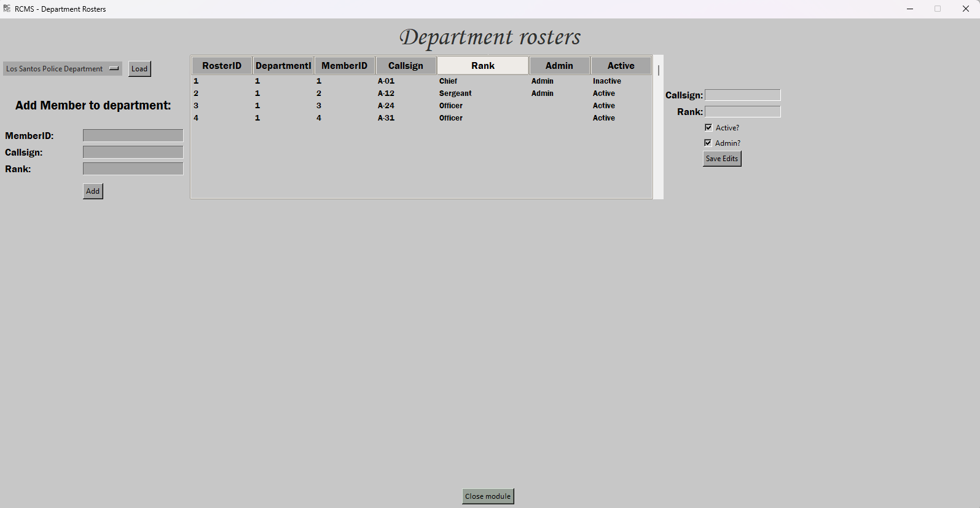Open the Los Santos Police Department dropdown
980x508 pixels.
click(x=63, y=69)
